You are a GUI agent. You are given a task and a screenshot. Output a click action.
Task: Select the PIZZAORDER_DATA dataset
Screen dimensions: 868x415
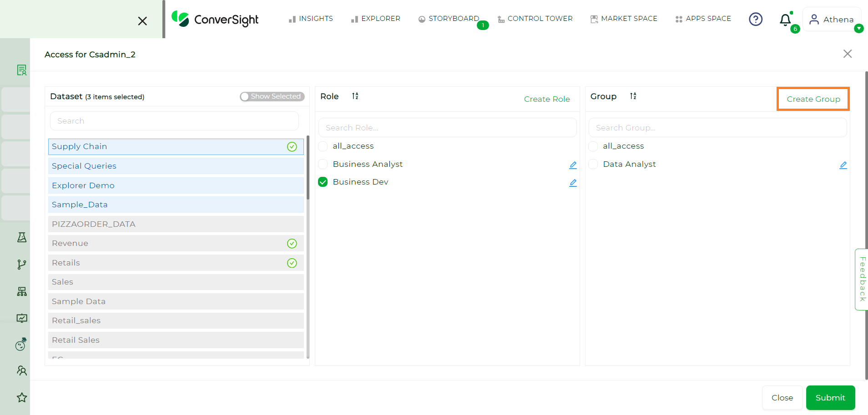[176, 224]
